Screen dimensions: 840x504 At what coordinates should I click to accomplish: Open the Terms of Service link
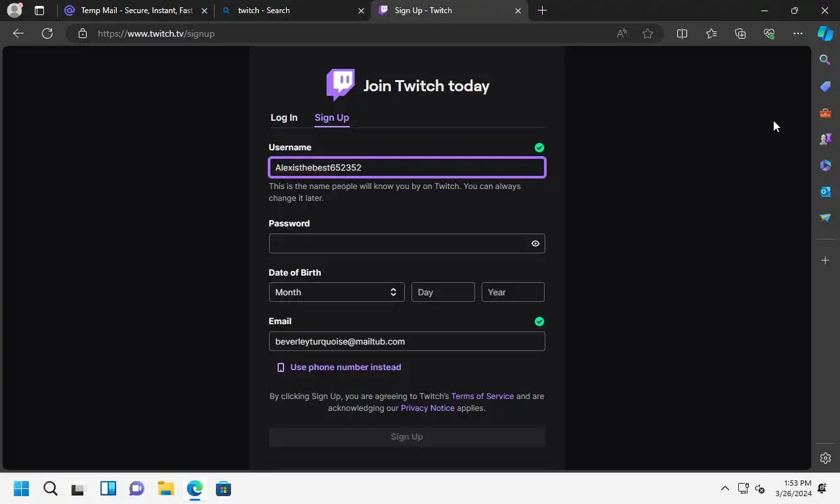coord(482,396)
